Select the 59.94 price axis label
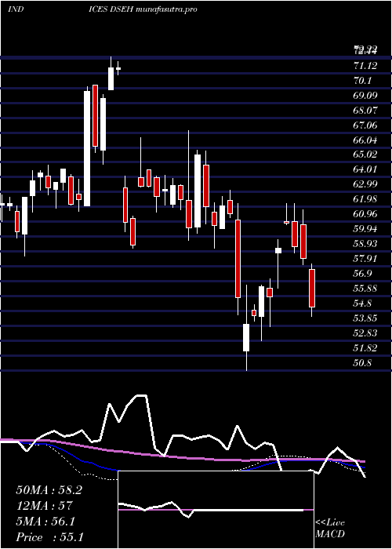 tap(366, 229)
